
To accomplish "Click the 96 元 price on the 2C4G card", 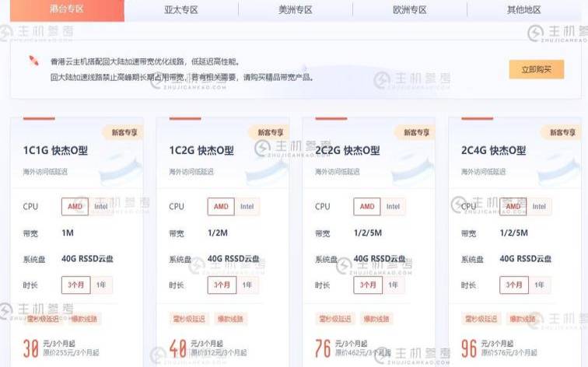I will point(469,348).
